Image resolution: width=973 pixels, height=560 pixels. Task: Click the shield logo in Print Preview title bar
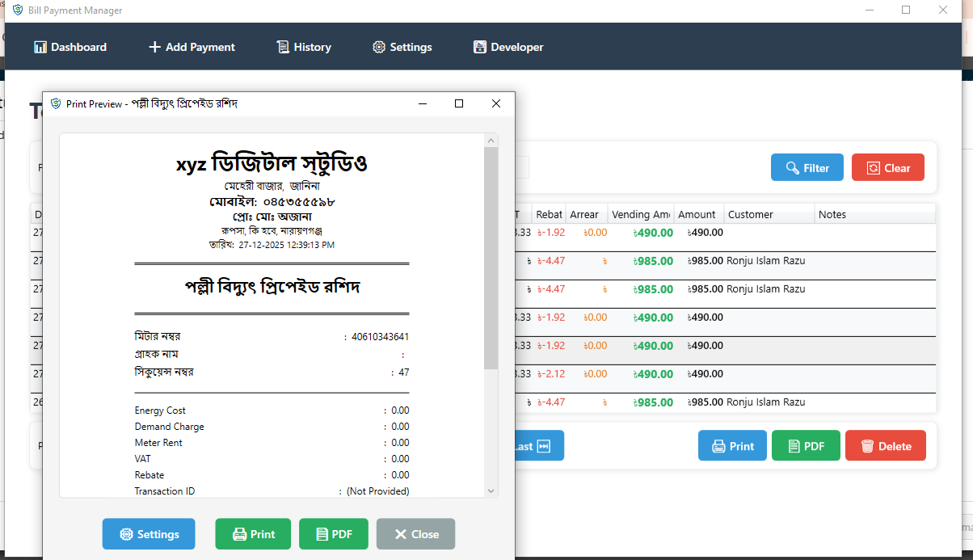click(x=57, y=103)
